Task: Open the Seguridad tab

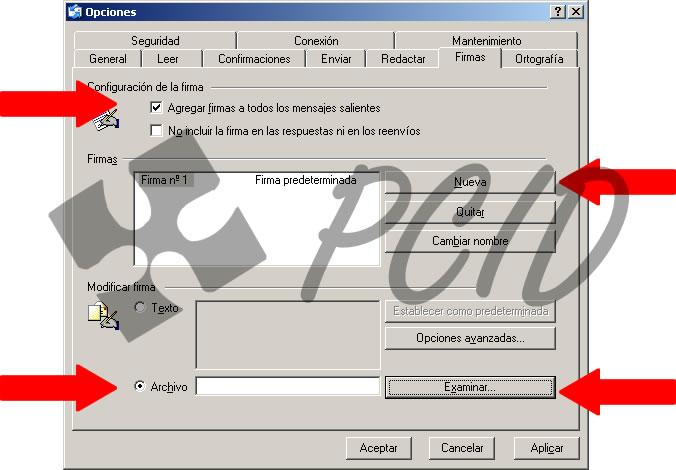Action: [155, 41]
